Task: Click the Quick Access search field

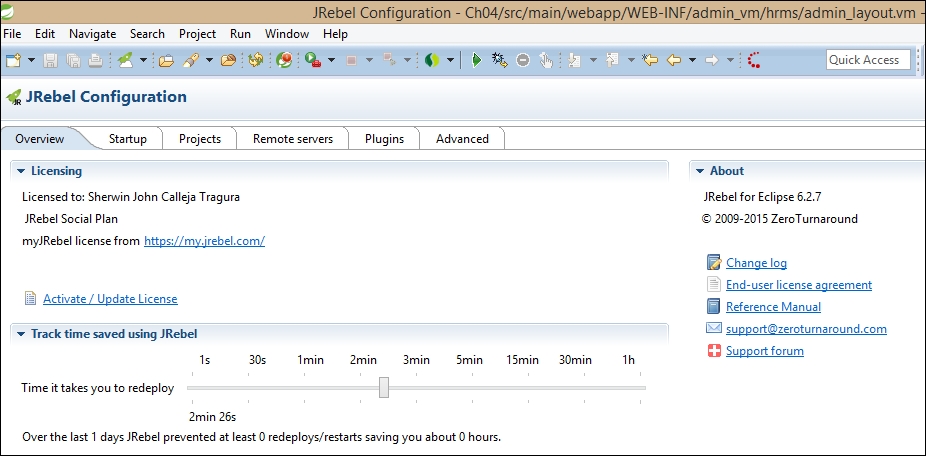Action: (867, 60)
